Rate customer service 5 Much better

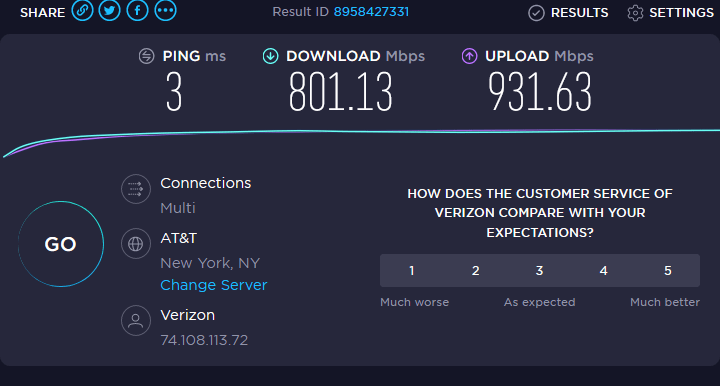[x=668, y=271]
